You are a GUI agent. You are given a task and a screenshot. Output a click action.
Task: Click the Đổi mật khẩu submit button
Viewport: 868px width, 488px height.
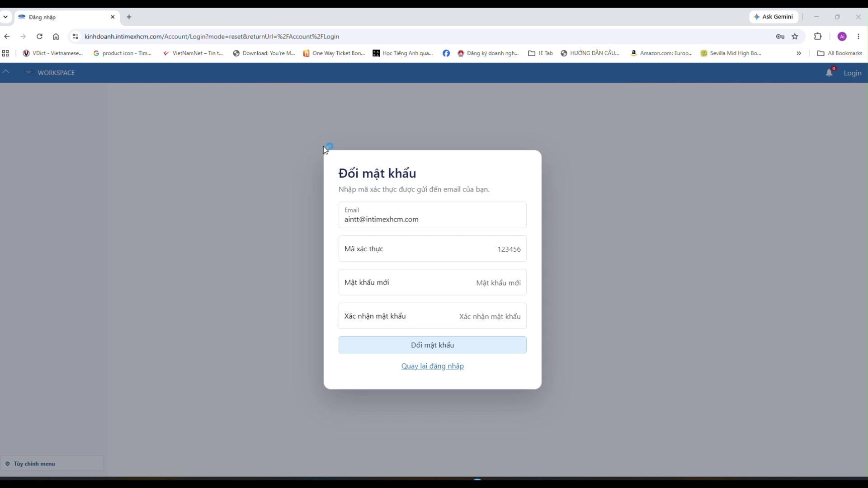433,345
